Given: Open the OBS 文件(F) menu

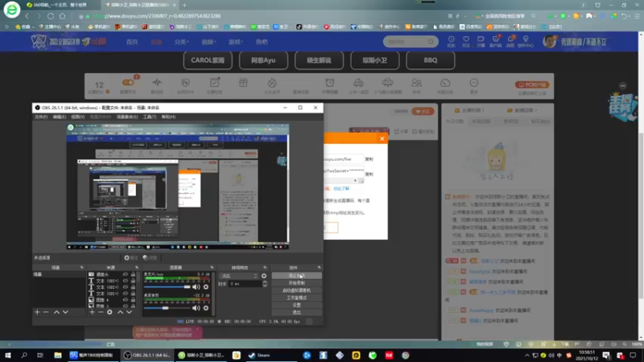Looking at the screenshot, I should [x=41, y=117].
